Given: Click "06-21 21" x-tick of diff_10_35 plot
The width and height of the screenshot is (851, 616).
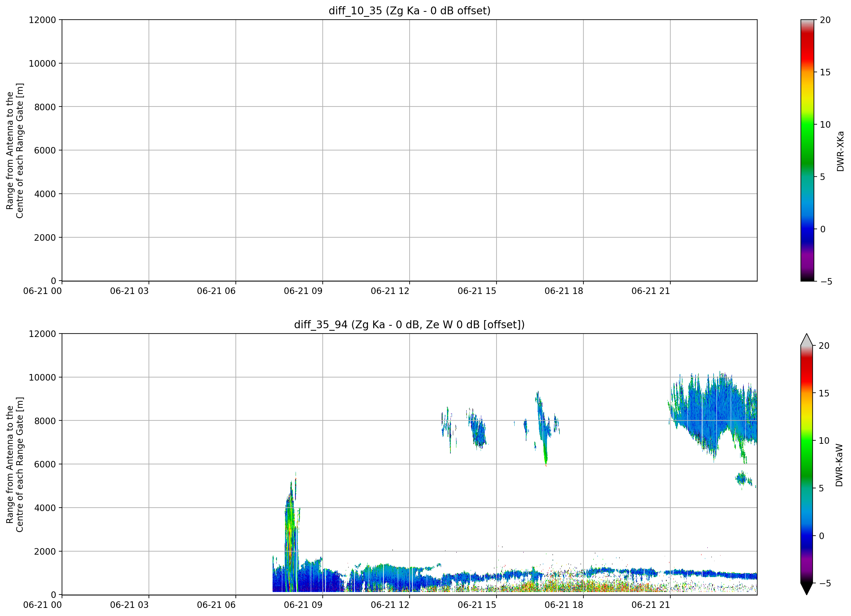Looking at the screenshot, I should pos(651,291).
